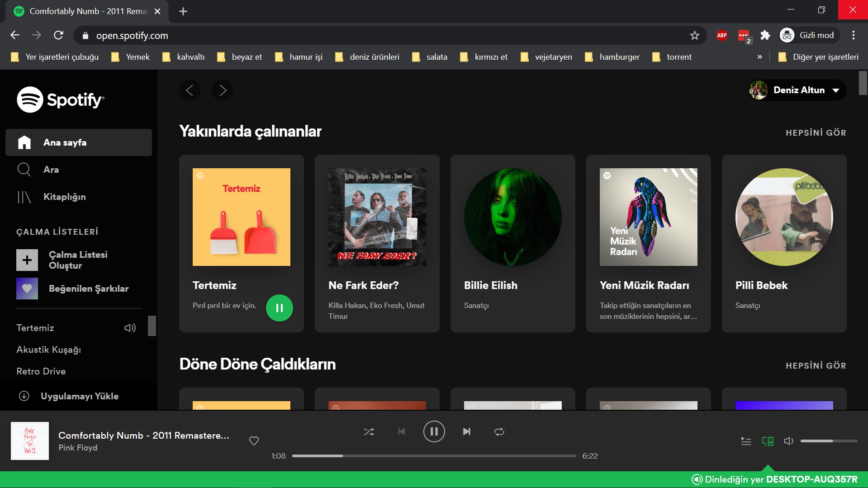Open the Tertemiz playlist cover
868x488 pixels.
pyautogui.click(x=242, y=217)
